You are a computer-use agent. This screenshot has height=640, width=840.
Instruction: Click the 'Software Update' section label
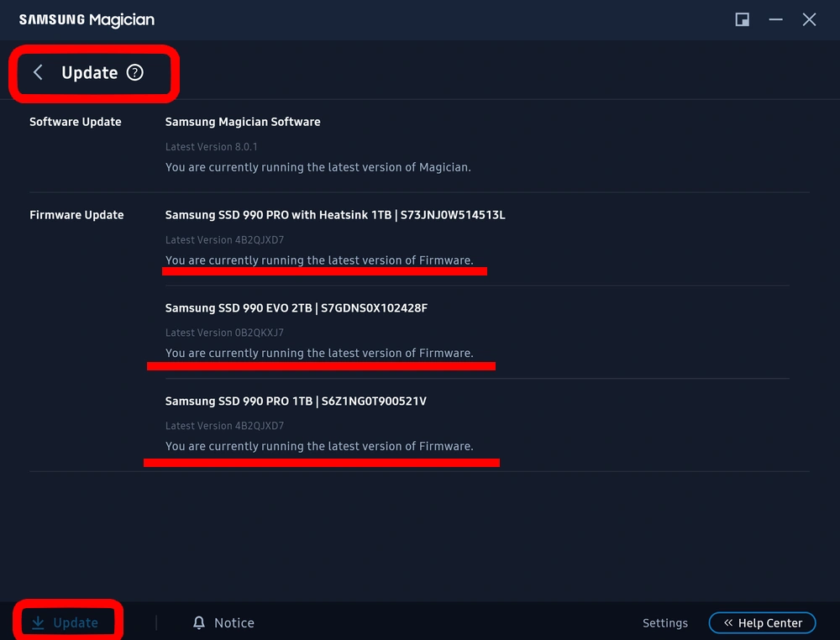76,122
